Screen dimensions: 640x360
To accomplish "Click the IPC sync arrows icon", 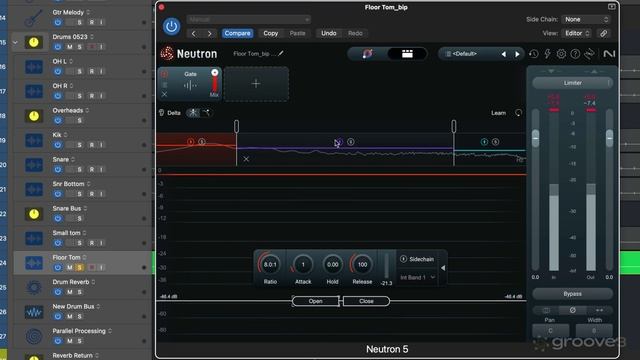I will pos(589,54).
